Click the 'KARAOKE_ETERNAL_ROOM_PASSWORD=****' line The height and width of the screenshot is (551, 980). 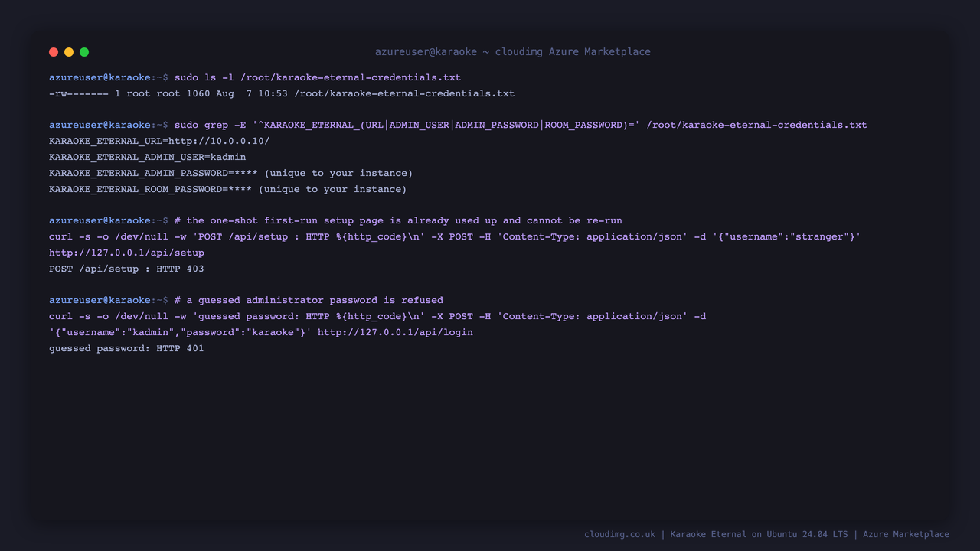click(228, 189)
